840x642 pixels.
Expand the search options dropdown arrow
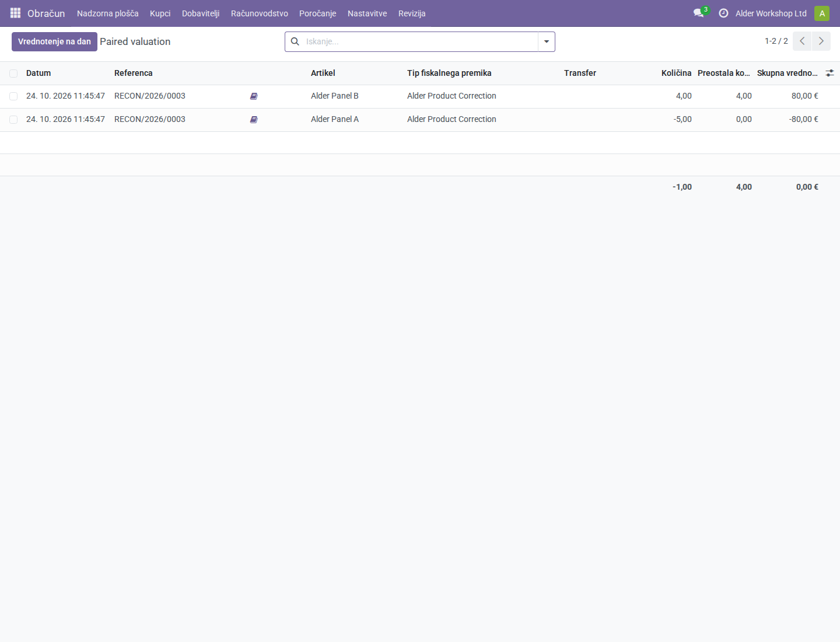547,41
